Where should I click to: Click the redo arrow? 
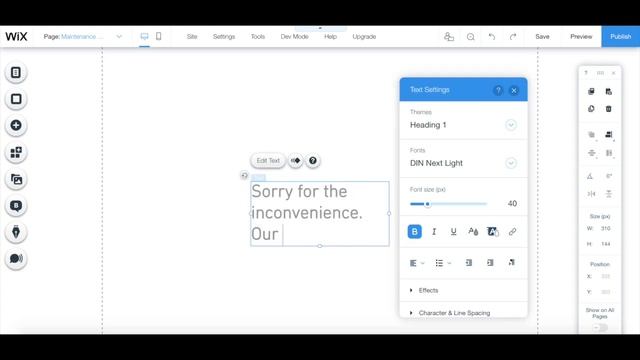[x=513, y=37]
